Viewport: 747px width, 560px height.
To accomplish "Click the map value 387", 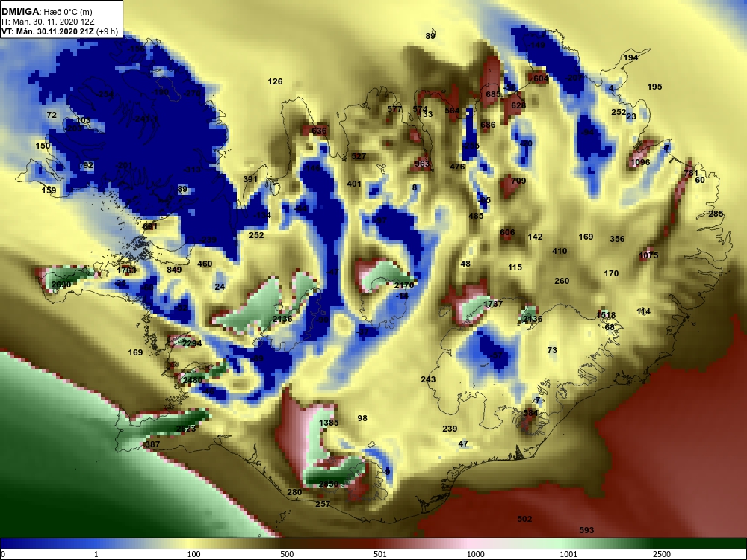I will pyautogui.click(x=152, y=444).
